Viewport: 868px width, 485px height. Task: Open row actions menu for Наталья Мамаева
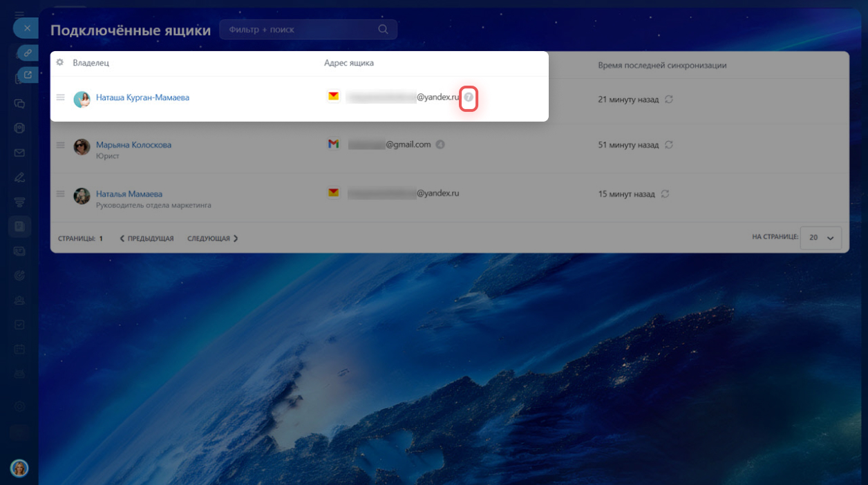[x=60, y=194]
